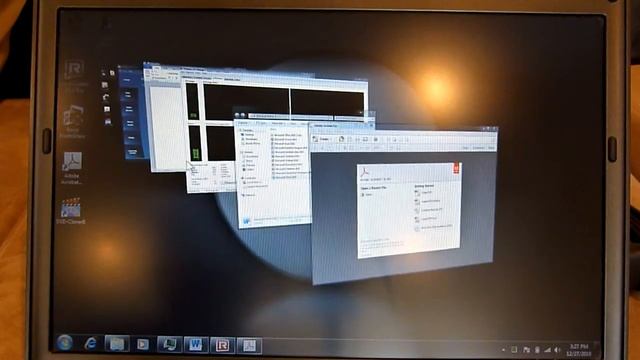Open Action Center flag in the tray
Screen dimensions: 640x360
point(527,350)
